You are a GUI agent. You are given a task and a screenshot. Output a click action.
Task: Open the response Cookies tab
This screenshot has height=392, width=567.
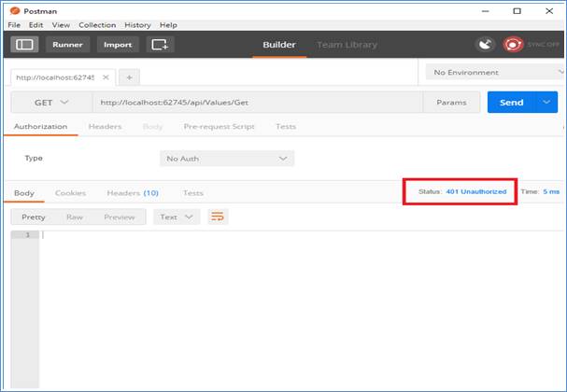coord(70,193)
